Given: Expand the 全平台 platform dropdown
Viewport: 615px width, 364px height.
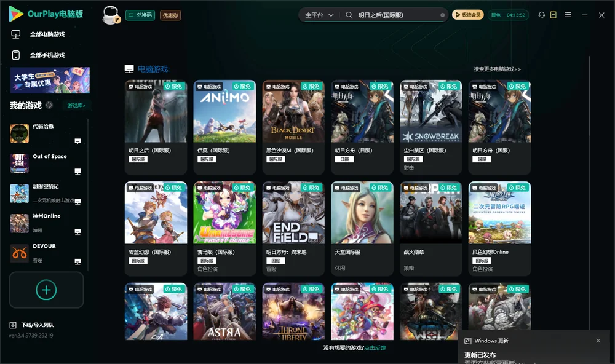Looking at the screenshot, I should pos(319,15).
